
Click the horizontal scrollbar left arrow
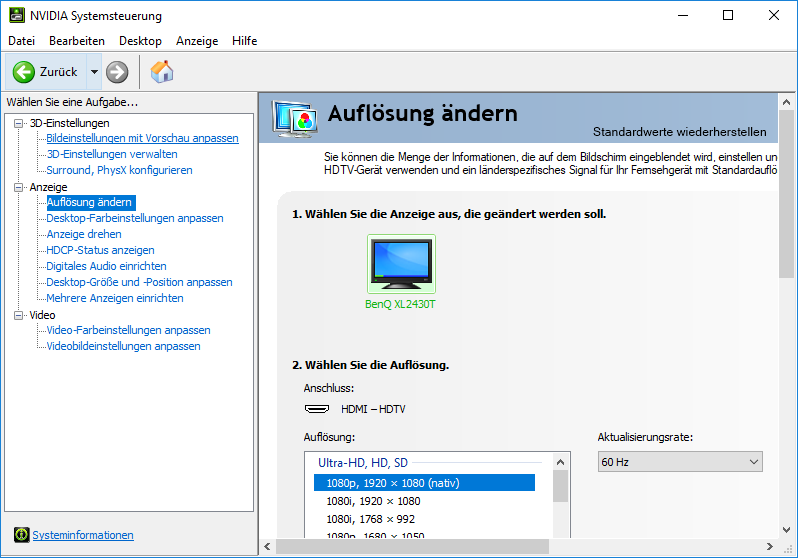coord(268,546)
